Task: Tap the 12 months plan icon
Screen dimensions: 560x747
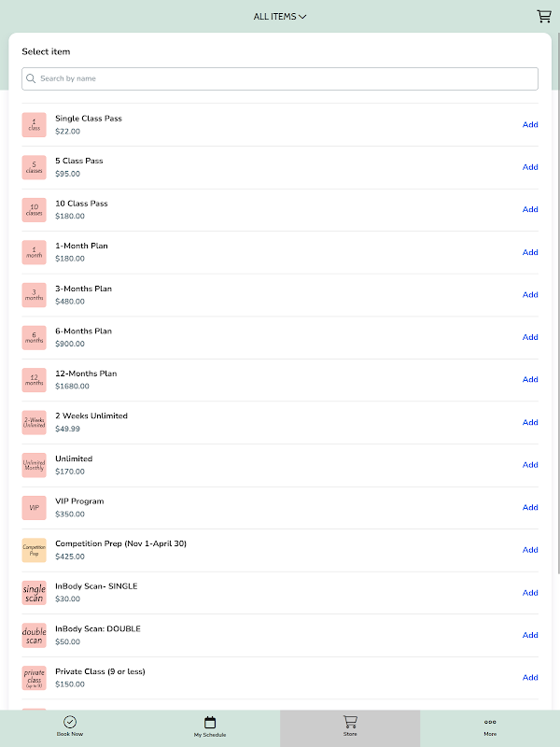Action: [x=34, y=380]
